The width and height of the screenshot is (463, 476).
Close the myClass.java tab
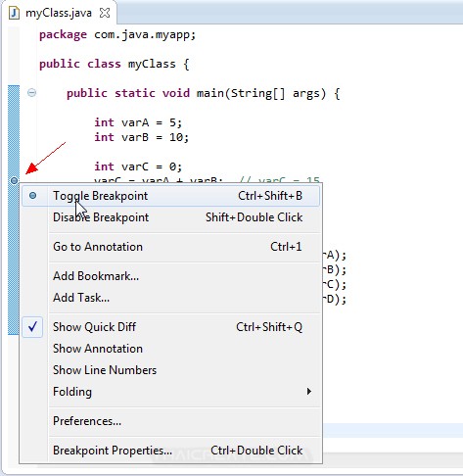[x=105, y=13]
